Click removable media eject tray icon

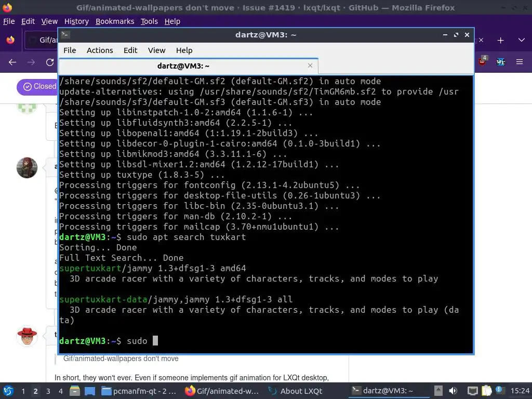(x=438, y=391)
